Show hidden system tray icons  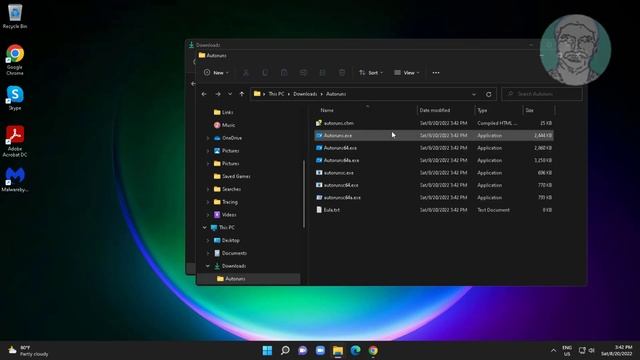553,351
